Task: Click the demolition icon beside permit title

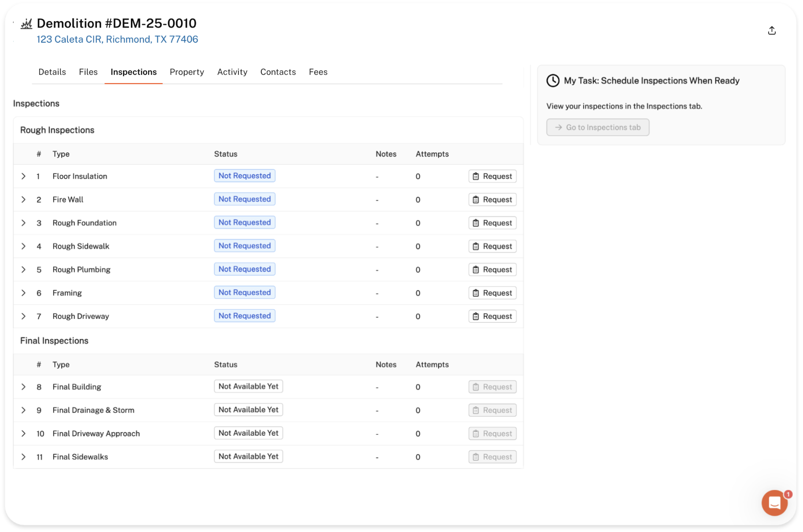Action: point(26,24)
